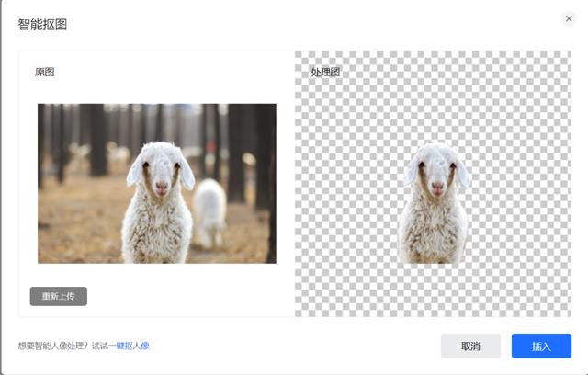
Task: Click the 智能抠图 dialog title
Action: click(x=42, y=25)
